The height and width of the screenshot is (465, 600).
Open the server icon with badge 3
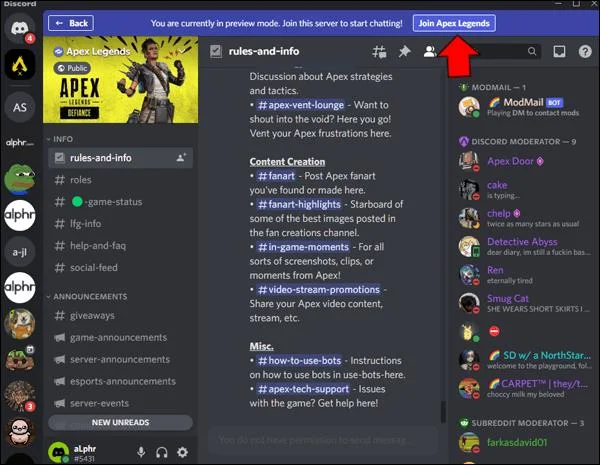[x=20, y=396]
